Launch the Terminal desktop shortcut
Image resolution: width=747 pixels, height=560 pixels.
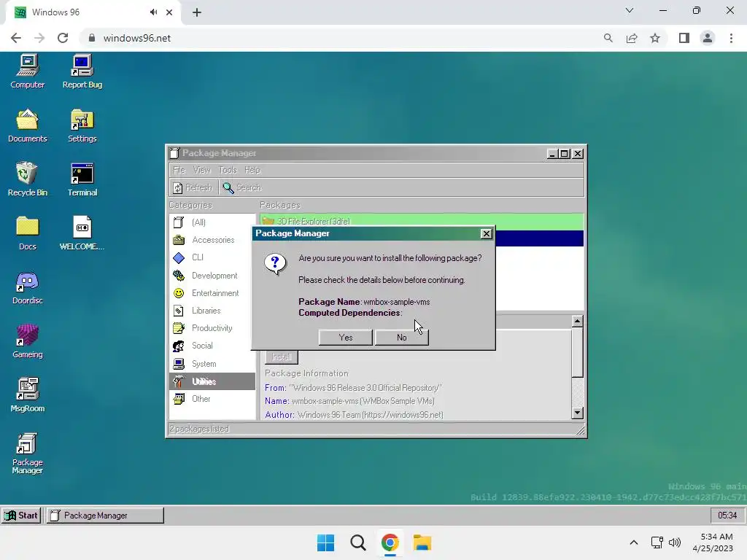pyautogui.click(x=82, y=179)
